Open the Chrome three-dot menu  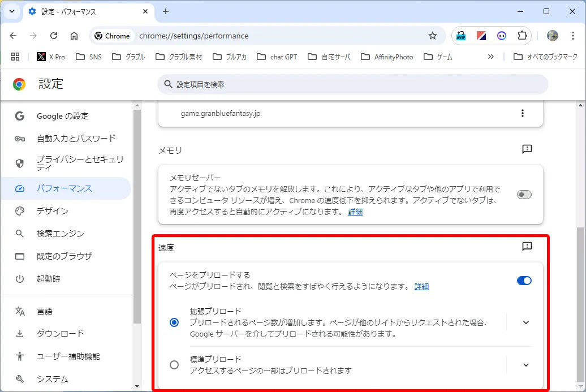[x=573, y=36]
